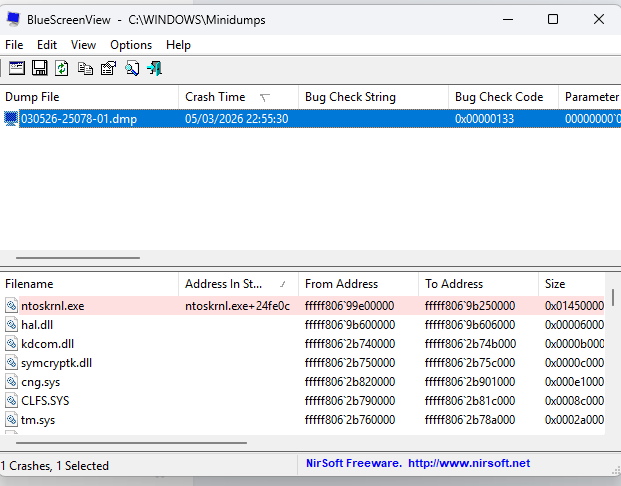The image size is (621, 486).
Task: Click the Find magnifier toolbar icon
Action: coord(131,68)
